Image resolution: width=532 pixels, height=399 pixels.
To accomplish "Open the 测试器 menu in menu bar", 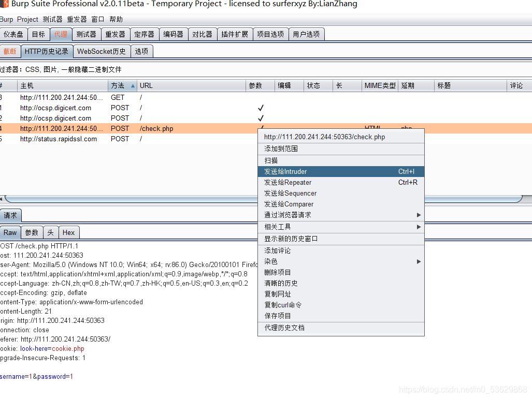I will (53, 19).
